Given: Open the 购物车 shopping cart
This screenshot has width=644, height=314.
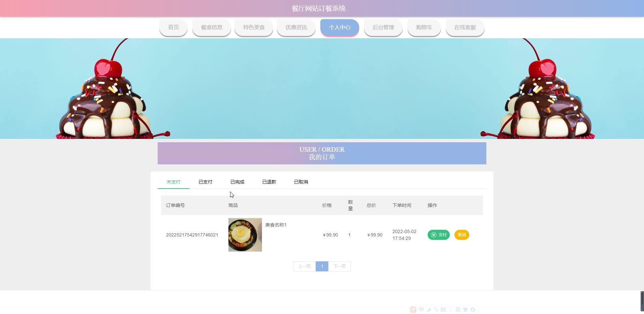Looking at the screenshot, I should click(x=424, y=28).
